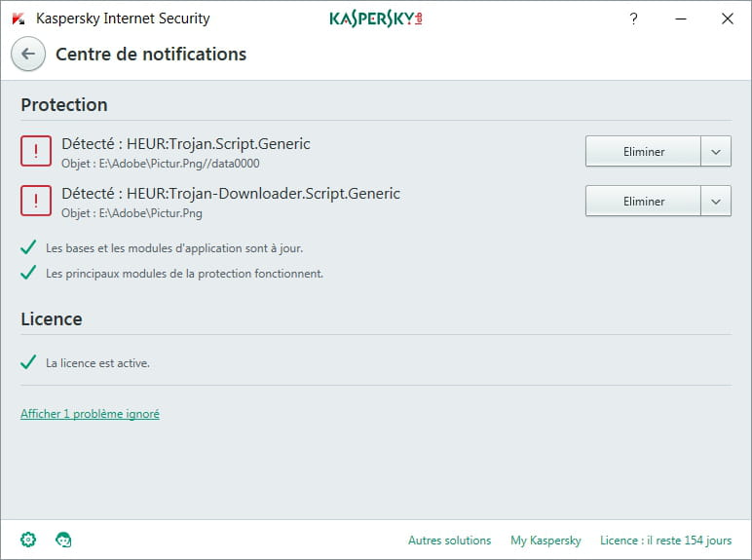This screenshot has width=752, height=560.
Task: Open the settings gear icon
Action: tap(28, 540)
